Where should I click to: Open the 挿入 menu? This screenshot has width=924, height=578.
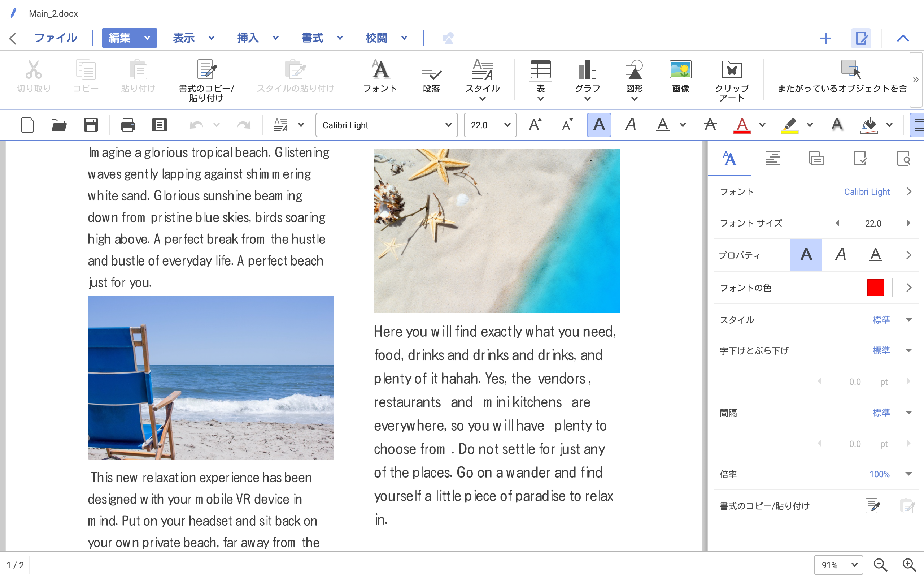(x=258, y=38)
